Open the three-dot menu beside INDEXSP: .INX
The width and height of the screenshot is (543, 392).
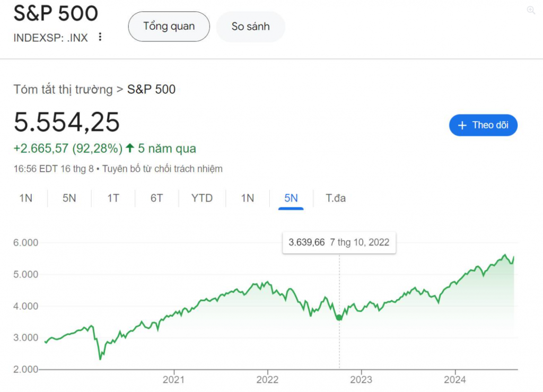(100, 38)
